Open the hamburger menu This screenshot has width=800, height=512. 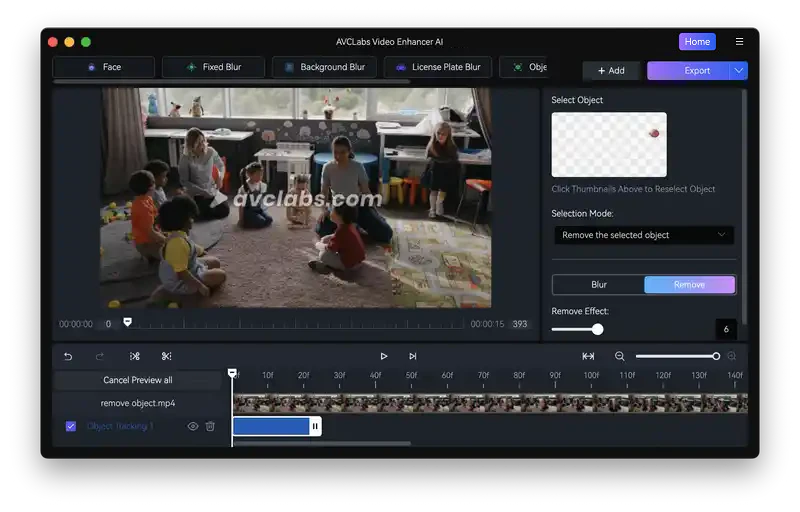pos(739,42)
